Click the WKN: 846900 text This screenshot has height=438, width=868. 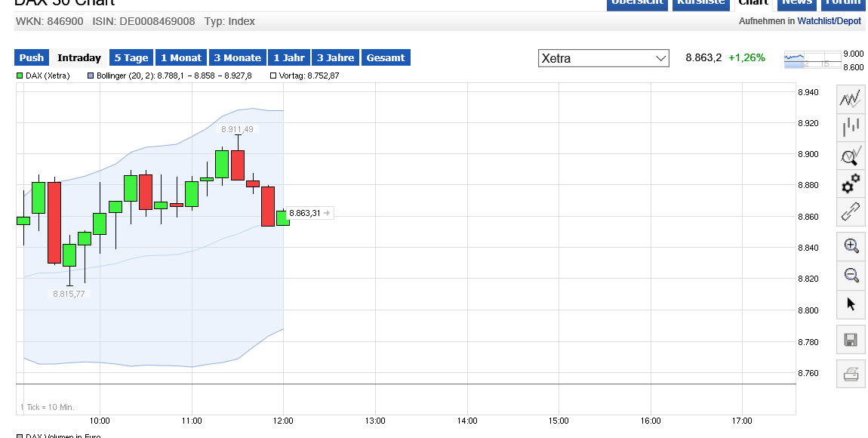click(50, 22)
